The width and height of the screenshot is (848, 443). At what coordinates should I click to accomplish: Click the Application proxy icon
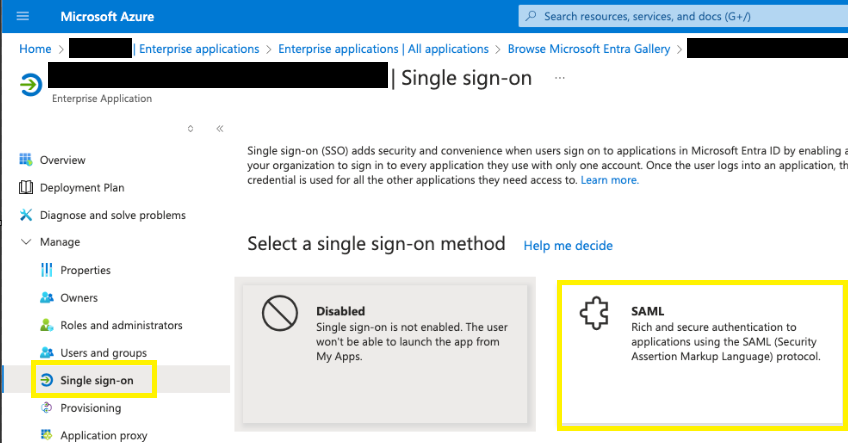tap(47, 435)
